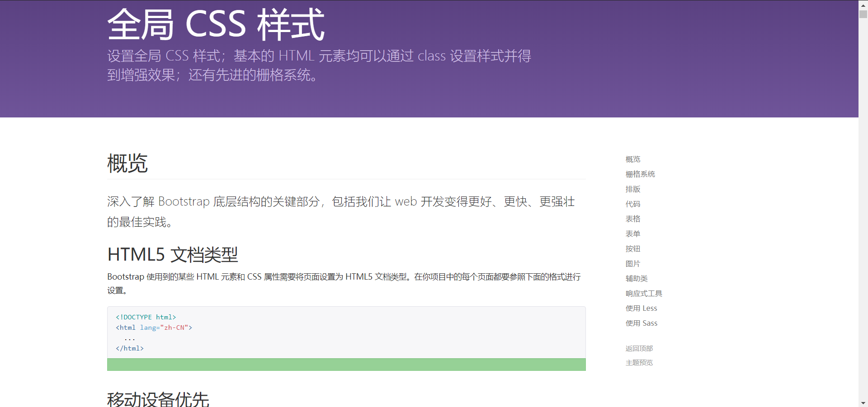Go to 响应式工具 sidebar link
Image resolution: width=868 pixels, height=407 pixels.
pyautogui.click(x=644, y=293)
